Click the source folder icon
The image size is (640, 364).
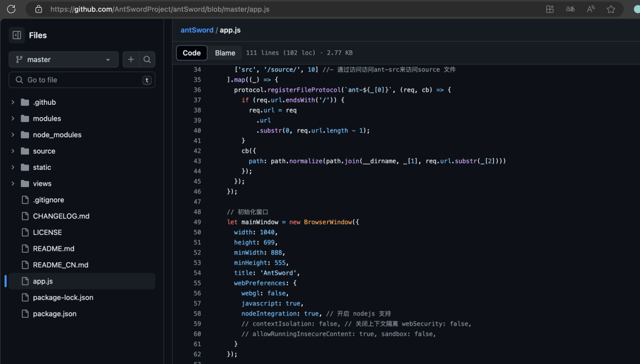pyautogui.click(x=25, y=152)
